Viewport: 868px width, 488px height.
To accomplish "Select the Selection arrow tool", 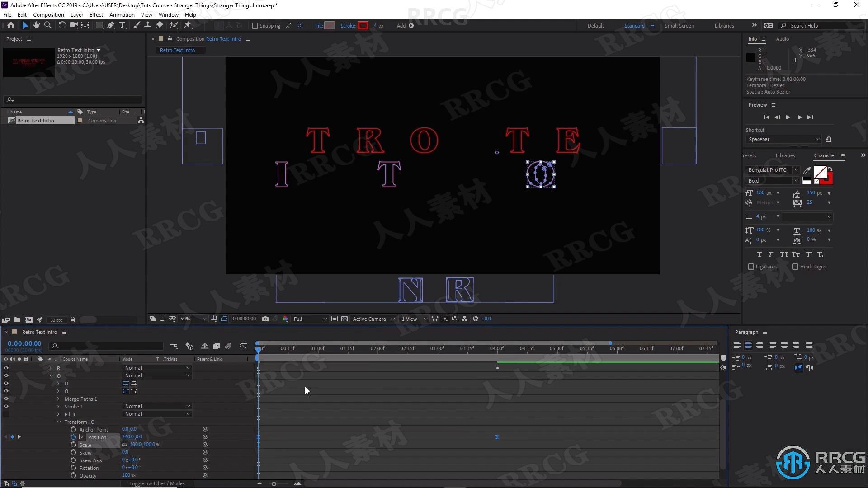I will [25, 25].
